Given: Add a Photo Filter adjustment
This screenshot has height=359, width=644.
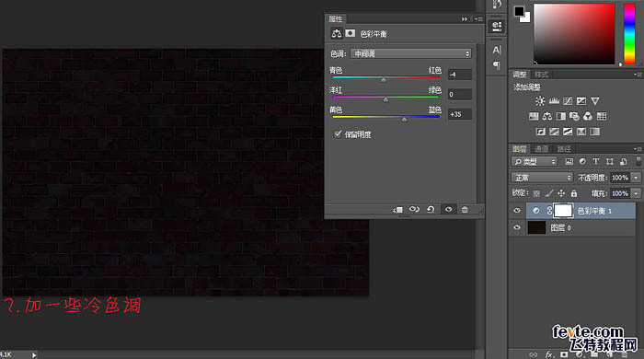Looking at the screenshot, I should click(574, 116).
